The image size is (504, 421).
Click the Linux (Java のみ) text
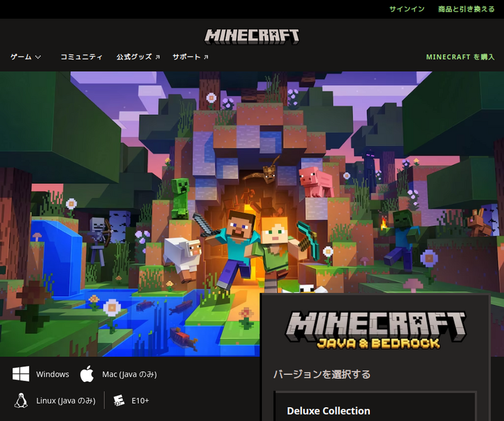[66, 400]
